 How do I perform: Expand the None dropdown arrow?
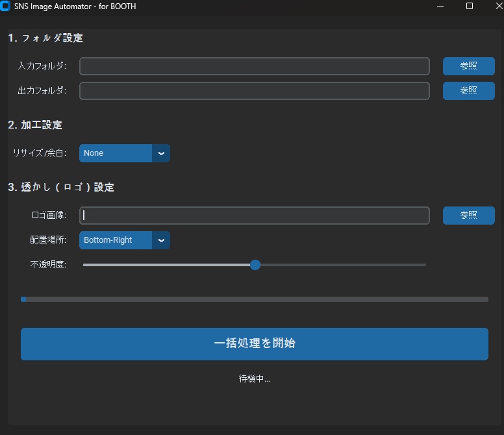coord(161,153)
